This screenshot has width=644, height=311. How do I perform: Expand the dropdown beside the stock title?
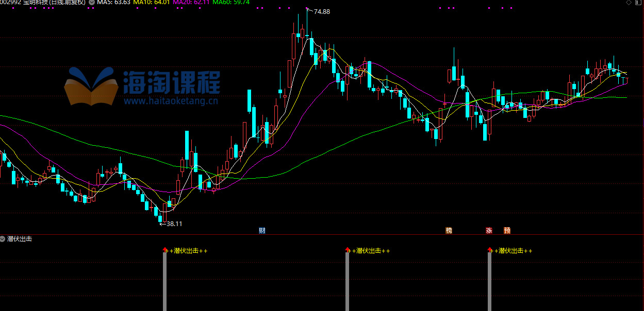[x=92, y=3]
